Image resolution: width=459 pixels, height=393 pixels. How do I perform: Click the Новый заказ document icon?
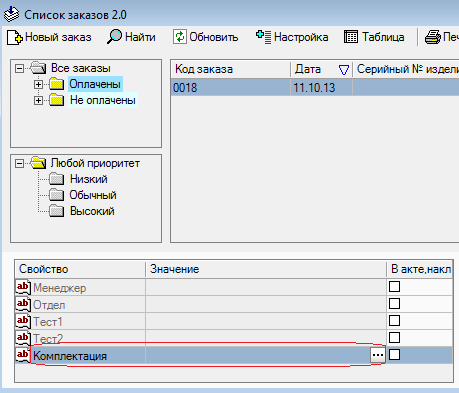click(x=15, y=37)
